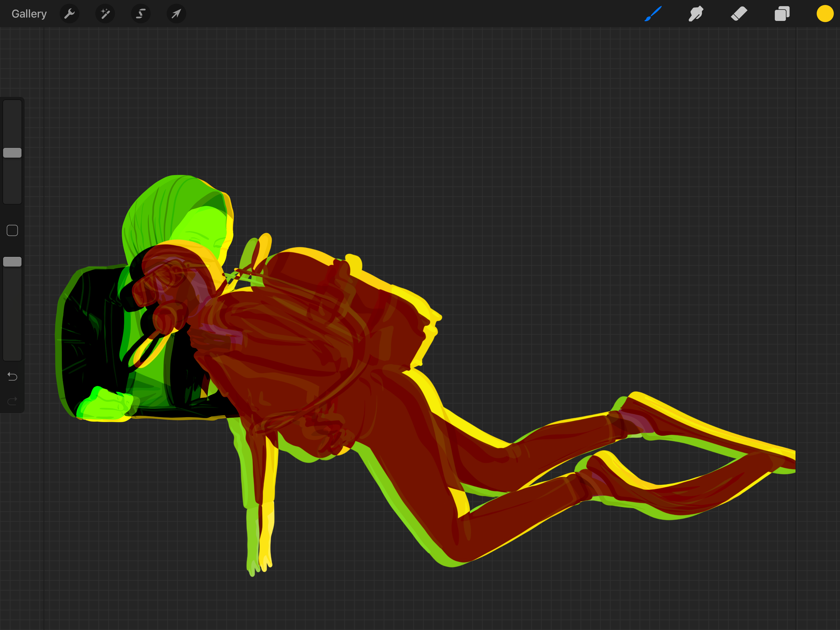The width and height of the screenshot is (840, 630).
Task: Open the Layers panel
Action: [782, 14]
